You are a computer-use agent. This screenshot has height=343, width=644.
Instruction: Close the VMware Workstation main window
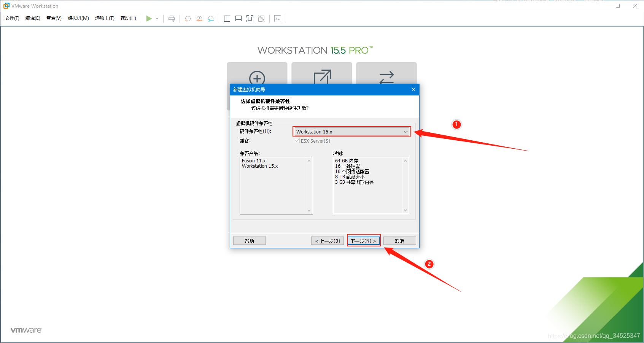635,6
